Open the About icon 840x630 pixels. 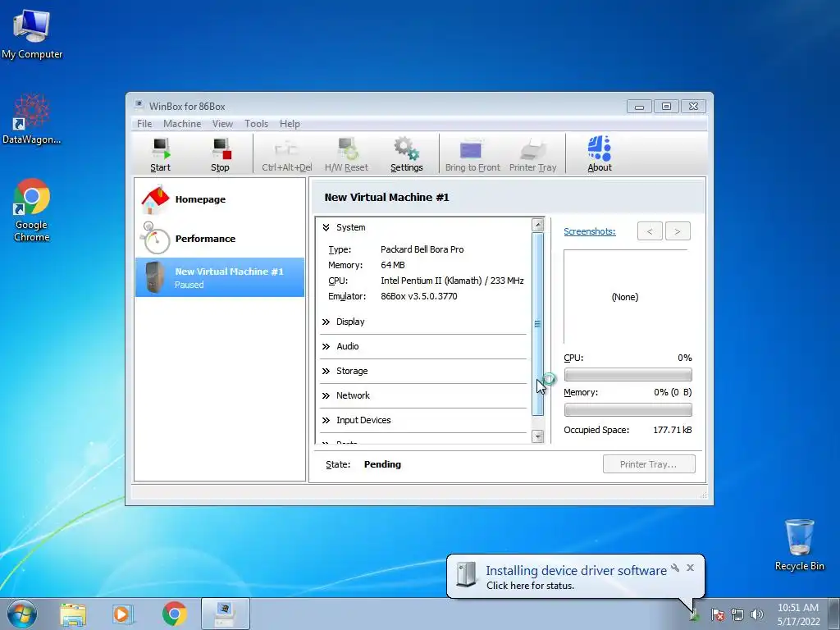[x=599, y=154]
